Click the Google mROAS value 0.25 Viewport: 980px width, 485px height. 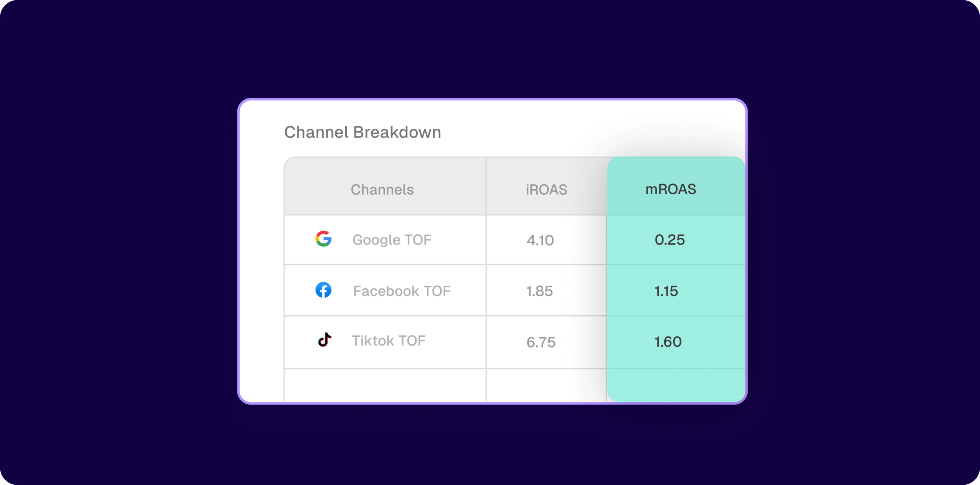[x=670, y=240]
